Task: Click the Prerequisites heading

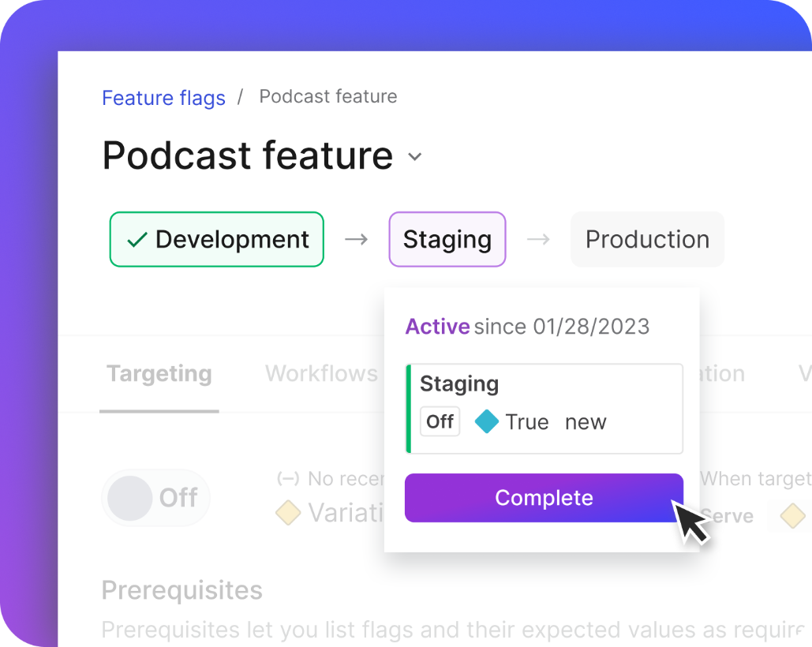Action: (181, 590)
